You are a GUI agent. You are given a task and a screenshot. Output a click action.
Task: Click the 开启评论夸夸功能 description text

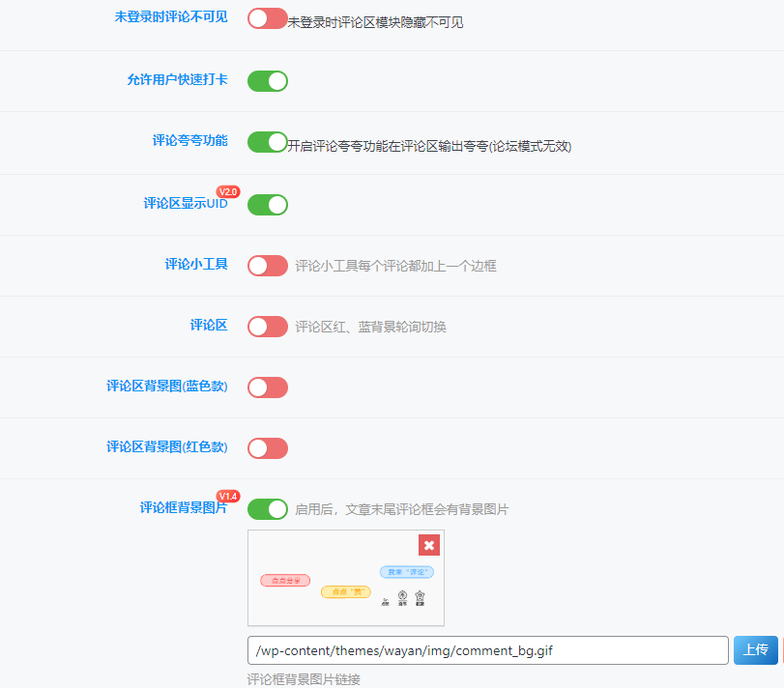tap(429, 146)
